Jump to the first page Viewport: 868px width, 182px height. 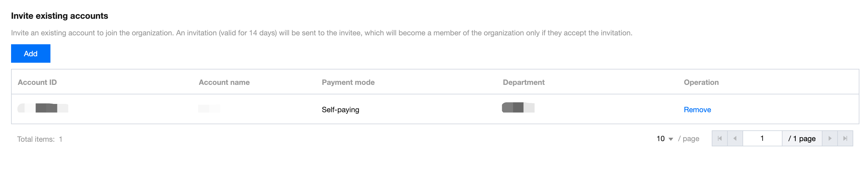tap(719, 139)
